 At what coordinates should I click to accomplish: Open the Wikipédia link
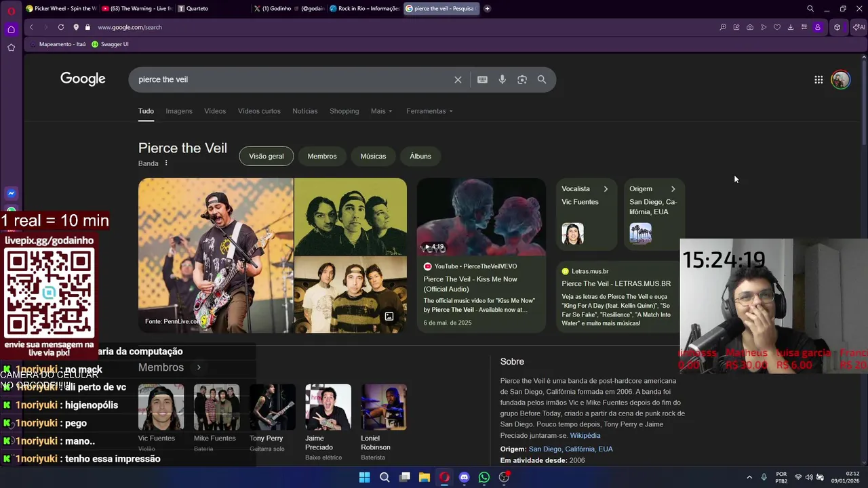[x=585, y=435]
